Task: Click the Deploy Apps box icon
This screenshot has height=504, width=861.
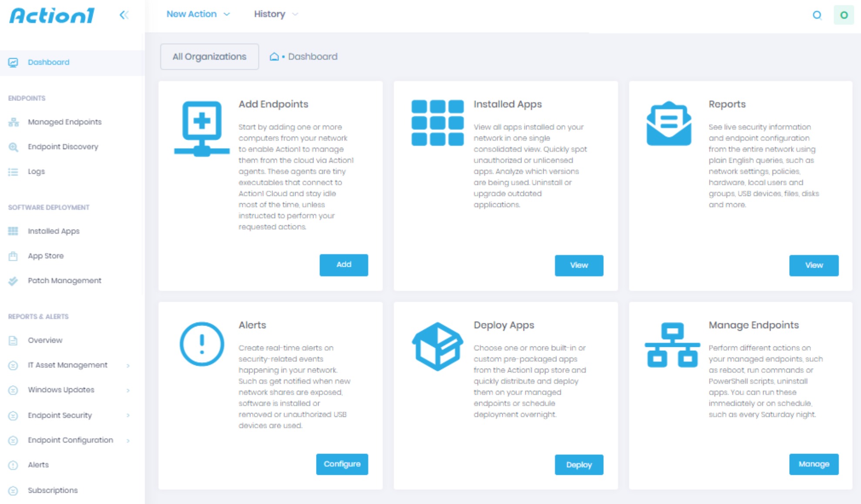Action: pos(437,346)
